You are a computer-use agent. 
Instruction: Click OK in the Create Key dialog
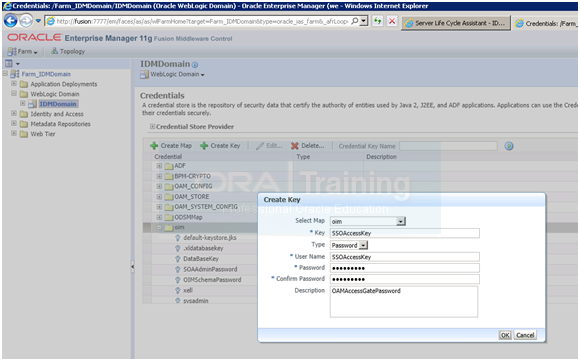505,335
